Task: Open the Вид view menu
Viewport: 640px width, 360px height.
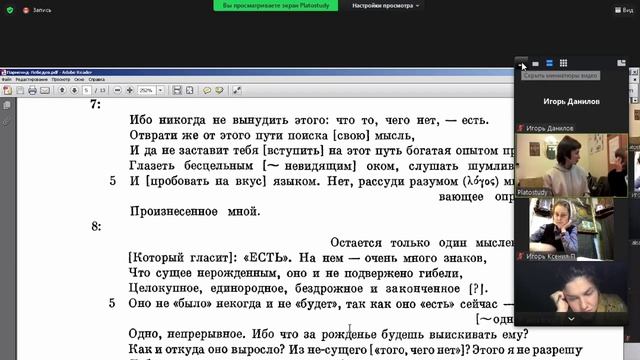Action: point(624,10)
